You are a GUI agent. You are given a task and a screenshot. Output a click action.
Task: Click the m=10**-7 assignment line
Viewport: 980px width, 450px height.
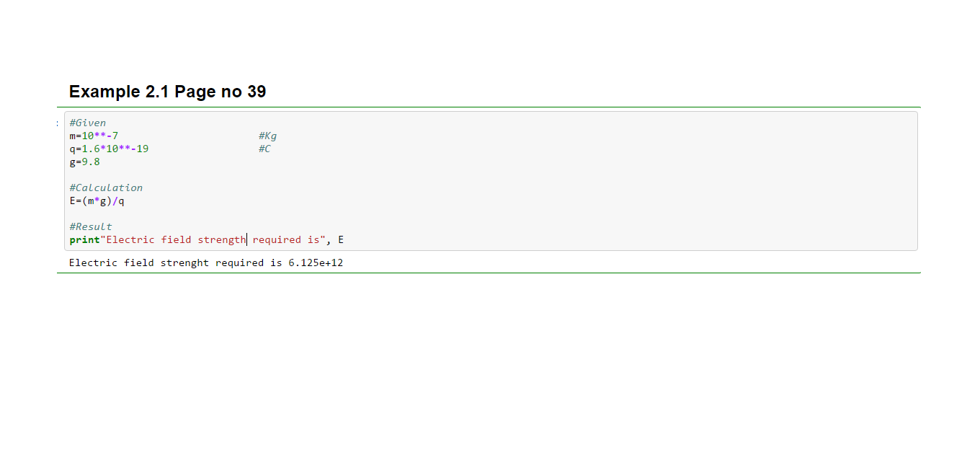coord(94,136)
